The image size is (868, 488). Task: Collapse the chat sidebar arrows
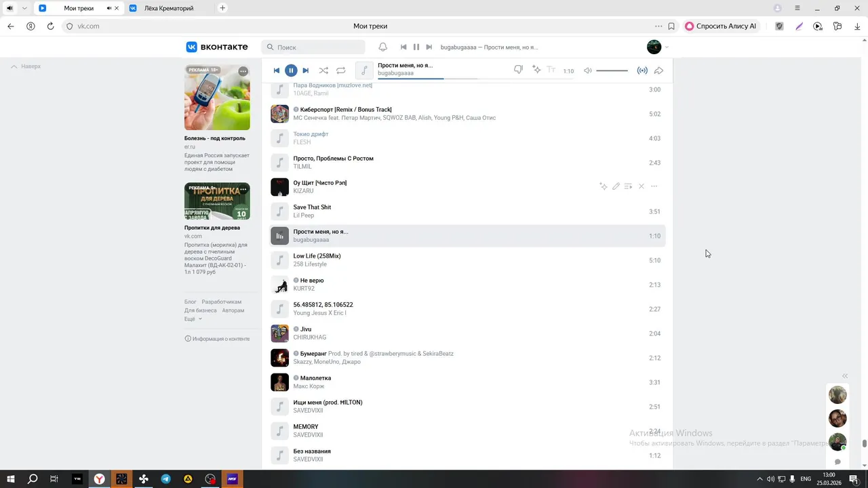(x=845, y=375)
